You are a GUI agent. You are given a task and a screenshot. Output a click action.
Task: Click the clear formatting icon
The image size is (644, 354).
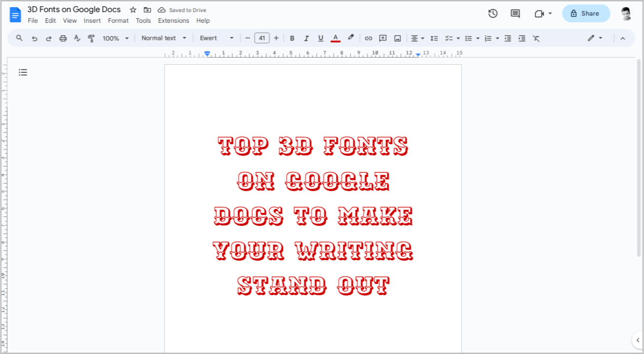[x=536, y=39]
